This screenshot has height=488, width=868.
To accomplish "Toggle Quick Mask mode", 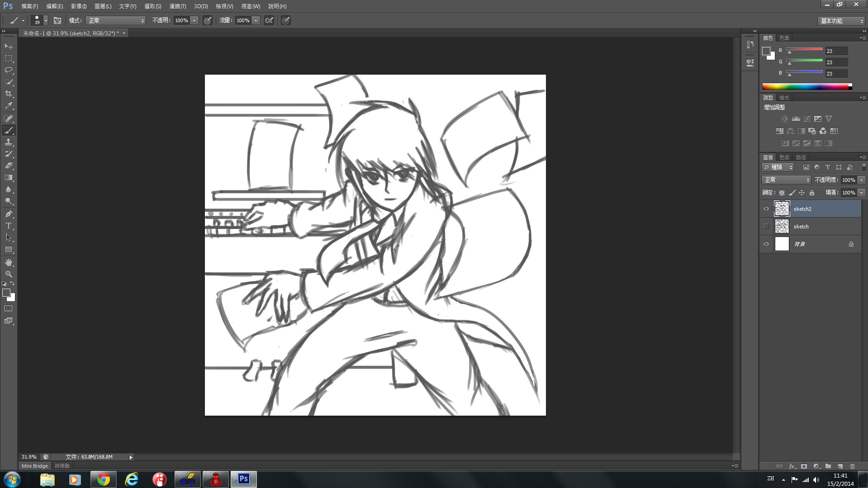I will coord(9,308).
